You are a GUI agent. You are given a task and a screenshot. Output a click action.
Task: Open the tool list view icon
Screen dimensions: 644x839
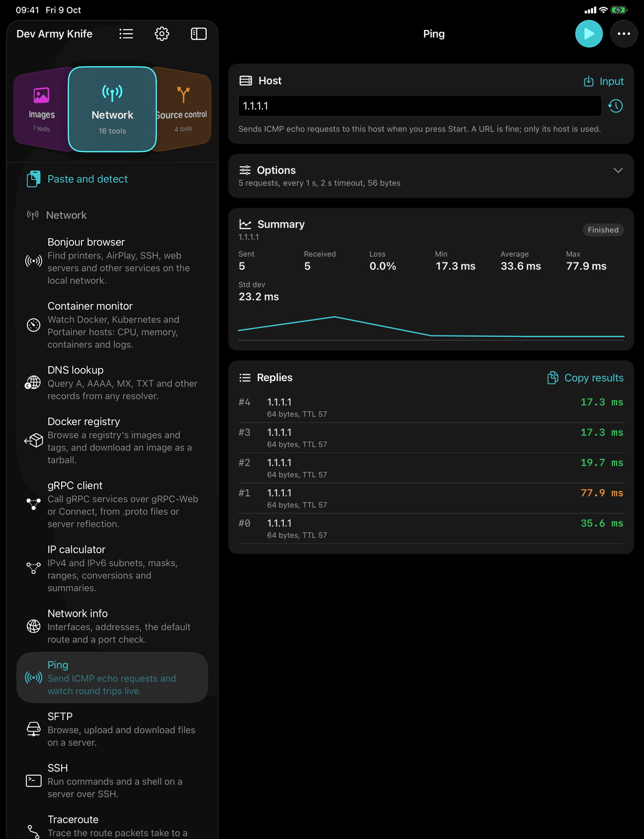pos(126,34)
